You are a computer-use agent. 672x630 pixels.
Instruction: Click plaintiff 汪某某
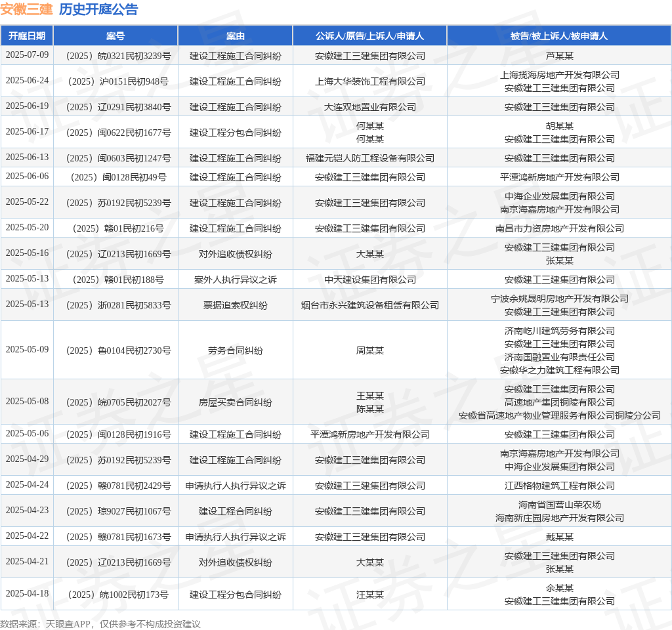[x=370, y=595]
